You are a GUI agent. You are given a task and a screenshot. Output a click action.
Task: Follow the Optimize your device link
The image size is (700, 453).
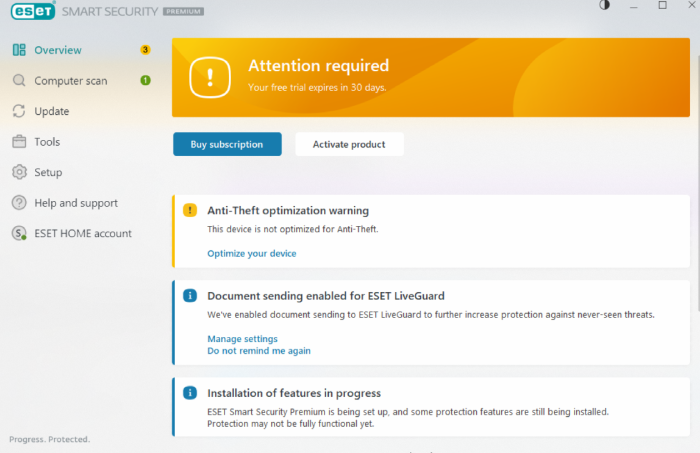pos(252,253)
